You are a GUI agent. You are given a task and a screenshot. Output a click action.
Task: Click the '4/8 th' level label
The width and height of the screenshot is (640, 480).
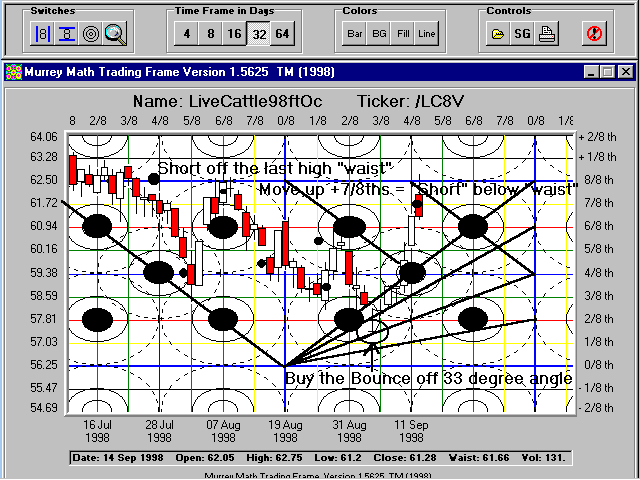[599, 272]
